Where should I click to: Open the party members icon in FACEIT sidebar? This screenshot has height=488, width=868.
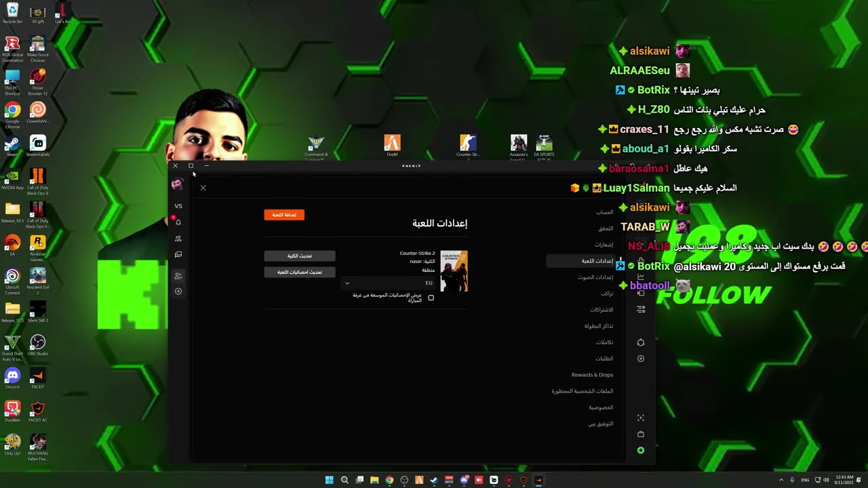pos(178,276)
